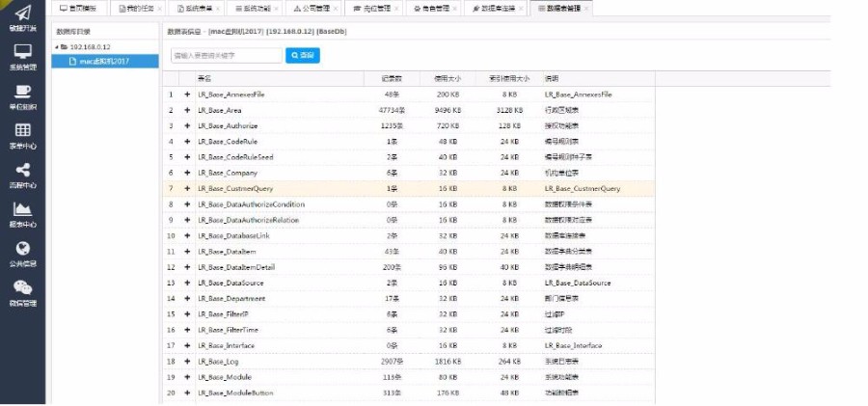
Task: Expand the LR_Base_Authorize row plus sign
Action: click(187, 125)
